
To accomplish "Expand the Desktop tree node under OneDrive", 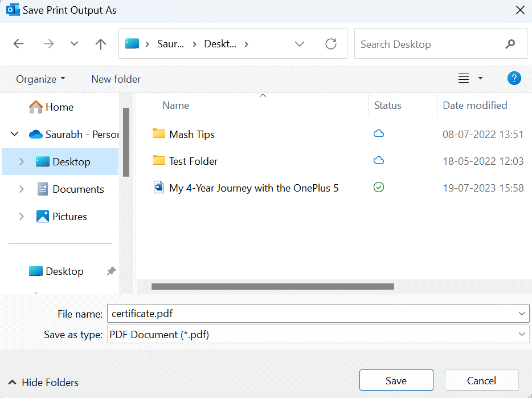I will [22, 161].
